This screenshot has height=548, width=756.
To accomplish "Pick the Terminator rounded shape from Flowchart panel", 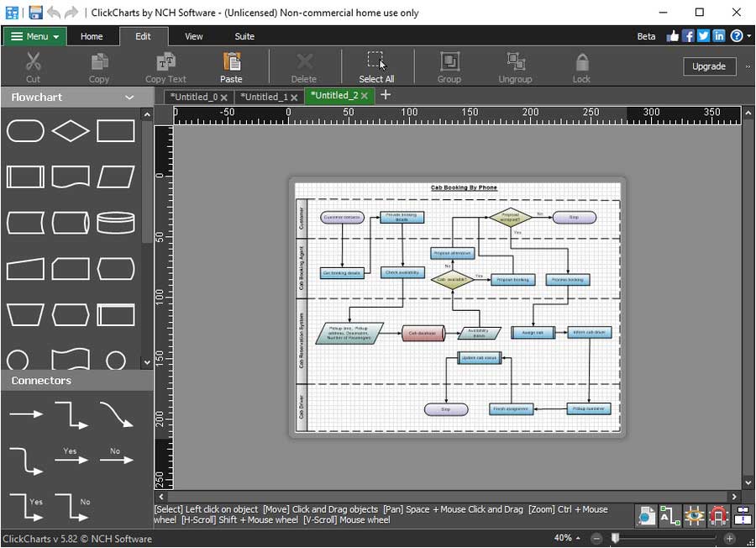I will pyautogui.click(x=25, y=131).
